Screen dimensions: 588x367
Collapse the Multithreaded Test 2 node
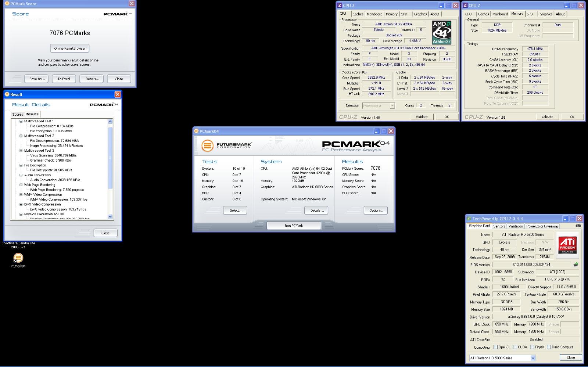[x=21, y=136]
